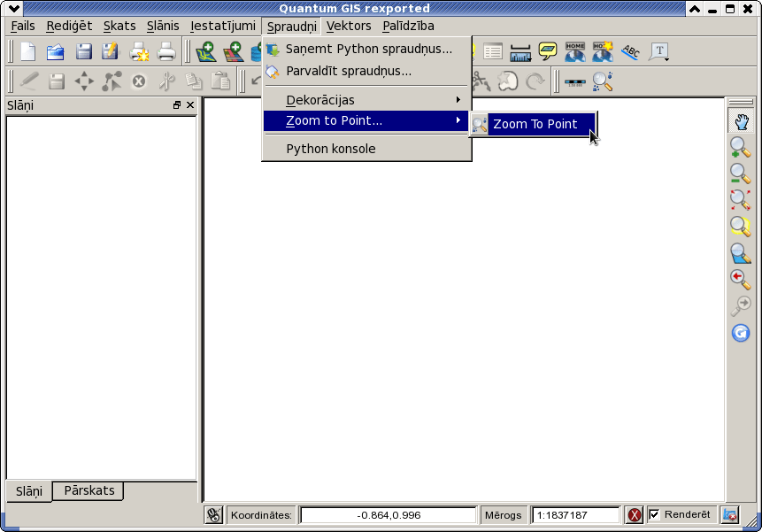The height and width of the screenshot is (532, 762).
Task: Save the project with the floppy icon
Action: [83, 51]
